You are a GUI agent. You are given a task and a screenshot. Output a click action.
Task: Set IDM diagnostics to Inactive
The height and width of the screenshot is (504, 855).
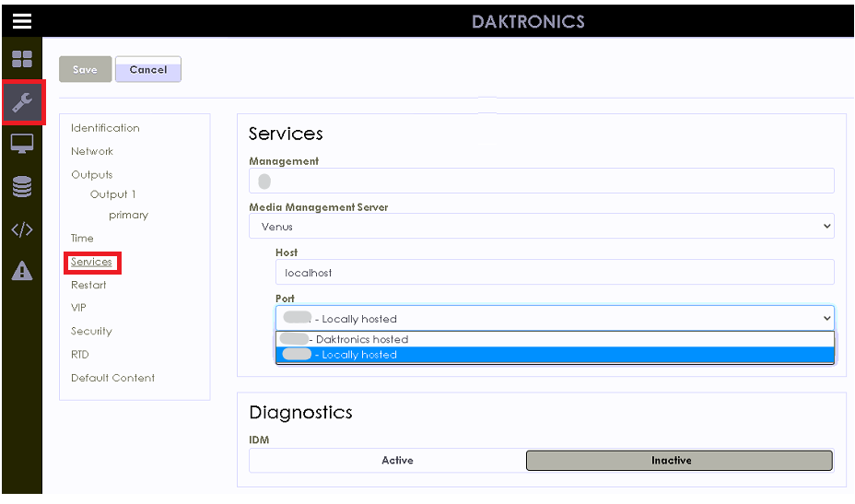coord(679,460)
